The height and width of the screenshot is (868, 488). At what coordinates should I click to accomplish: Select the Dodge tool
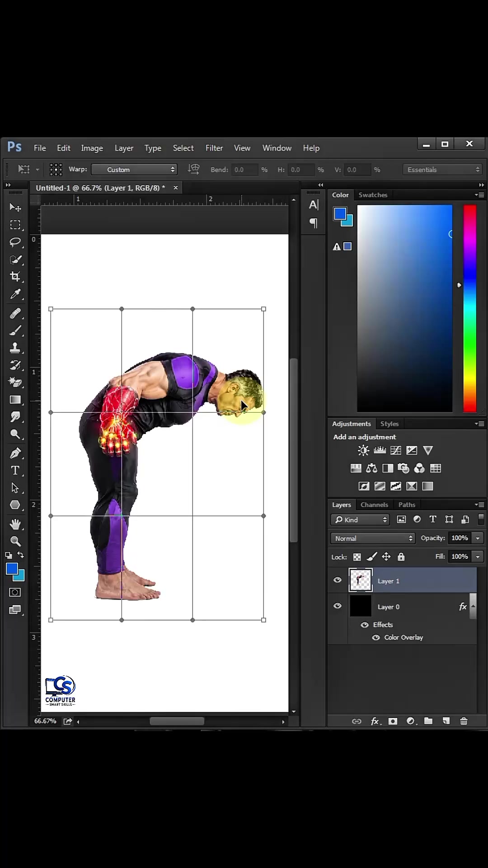tap(15, 434)
